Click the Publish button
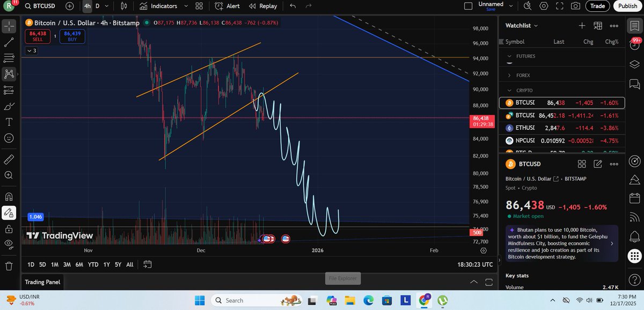644x310 pixels. (x=627, y=6)
